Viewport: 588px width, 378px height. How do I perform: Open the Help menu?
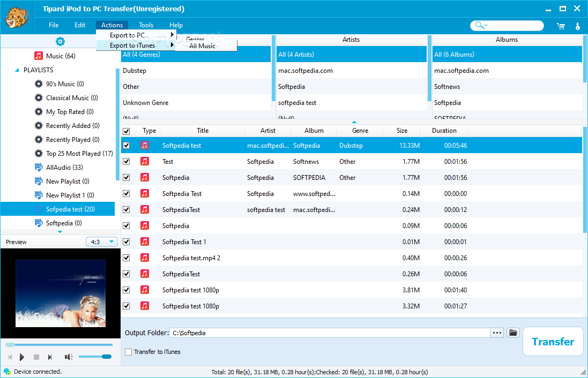[x=176, y=25]
